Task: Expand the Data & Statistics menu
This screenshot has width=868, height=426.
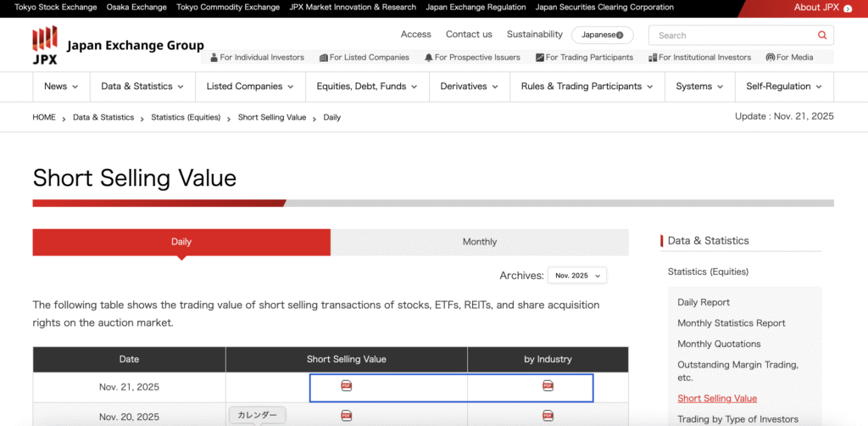Action: coord(142,87)
